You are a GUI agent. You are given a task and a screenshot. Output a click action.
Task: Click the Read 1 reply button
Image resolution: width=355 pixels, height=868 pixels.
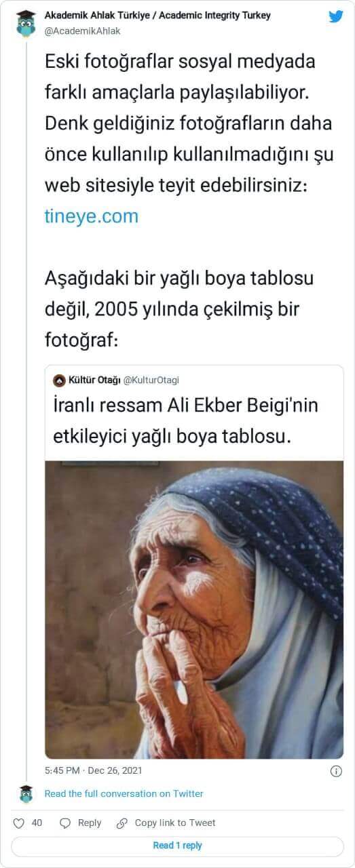pos(178,846)
